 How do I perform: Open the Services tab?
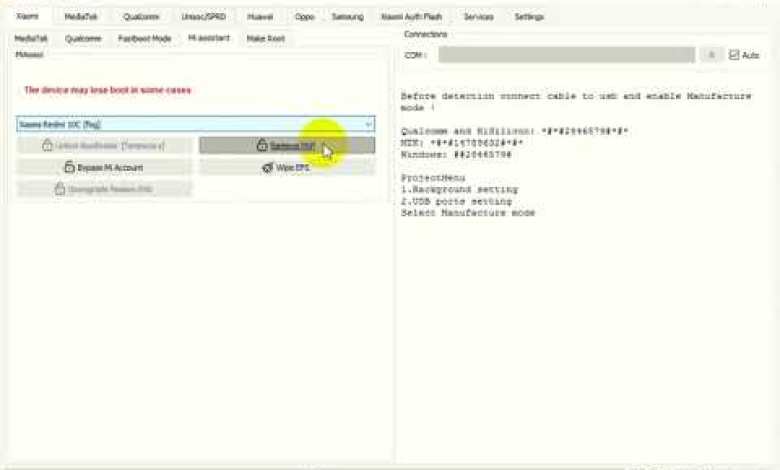click(x=479, y=17)
